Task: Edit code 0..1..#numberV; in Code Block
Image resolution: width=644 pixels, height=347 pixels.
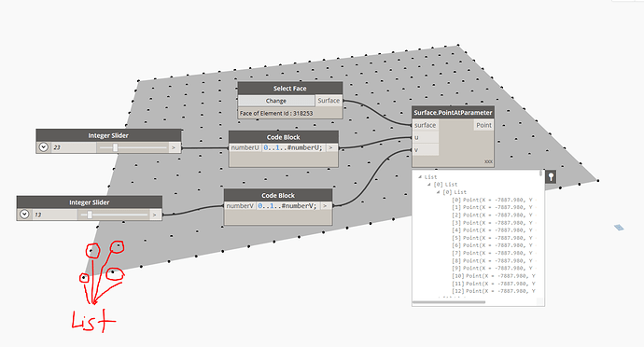Action: tap(287, 206)
